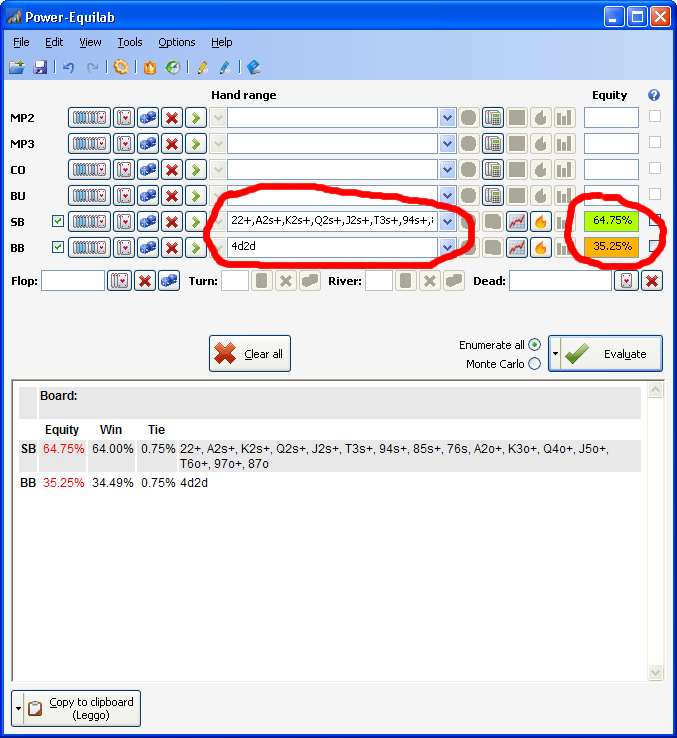Clear SB row with red X
Viewport: 677px width, 738px height.
pos(172,221)
